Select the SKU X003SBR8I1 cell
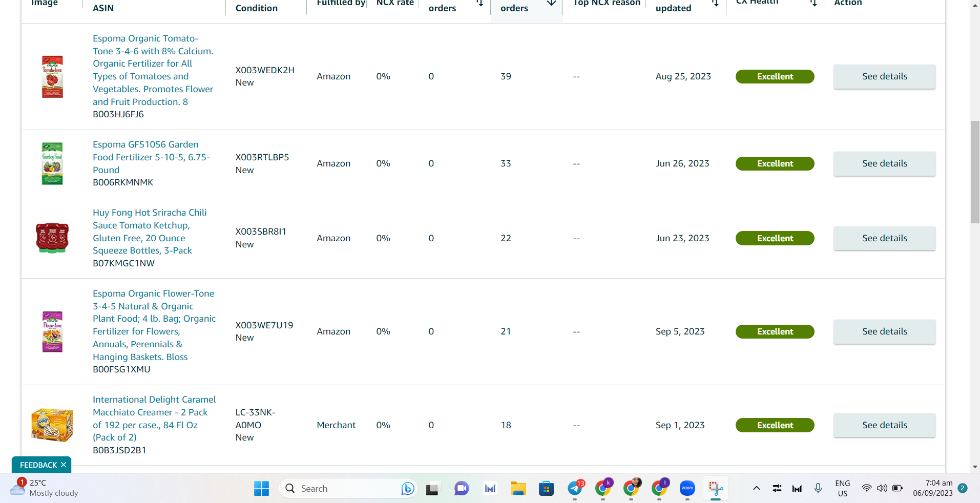The width and height of the screenshot is (980, 503). (261, 232)
